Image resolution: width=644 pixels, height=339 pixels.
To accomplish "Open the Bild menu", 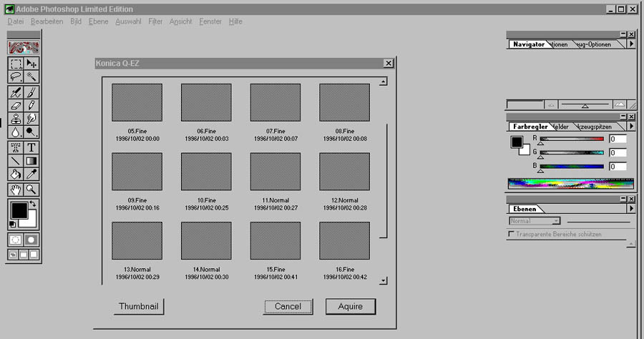I will (76, 21).
